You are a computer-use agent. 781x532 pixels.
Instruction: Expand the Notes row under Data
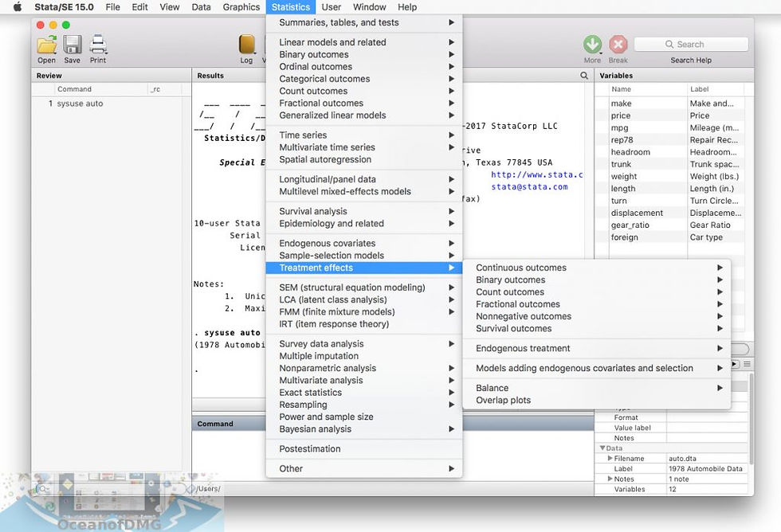click(x=610, y=479)
